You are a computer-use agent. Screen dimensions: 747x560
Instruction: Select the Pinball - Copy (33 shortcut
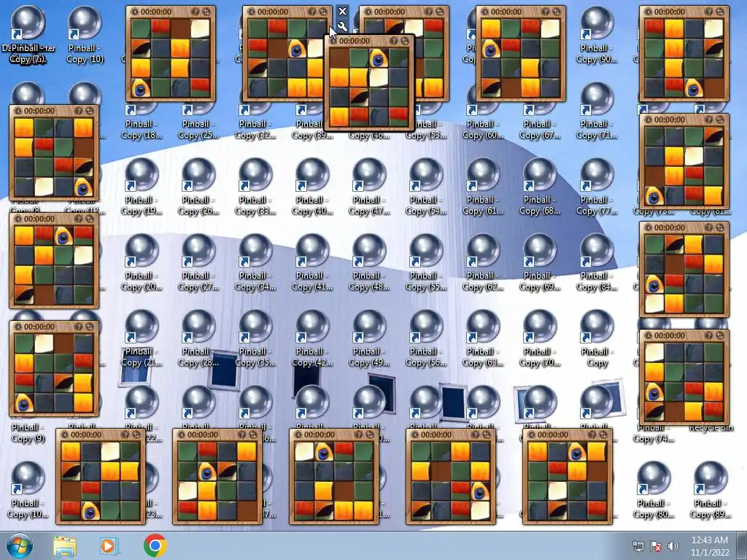[x=255, y=187]
